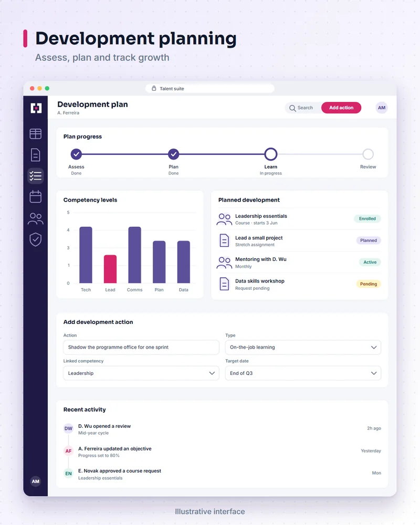The width and height of the screenshot is (420, 525).
Task: Click 'A. Ferreira' name under Development plan
Action: pos(68,113)
